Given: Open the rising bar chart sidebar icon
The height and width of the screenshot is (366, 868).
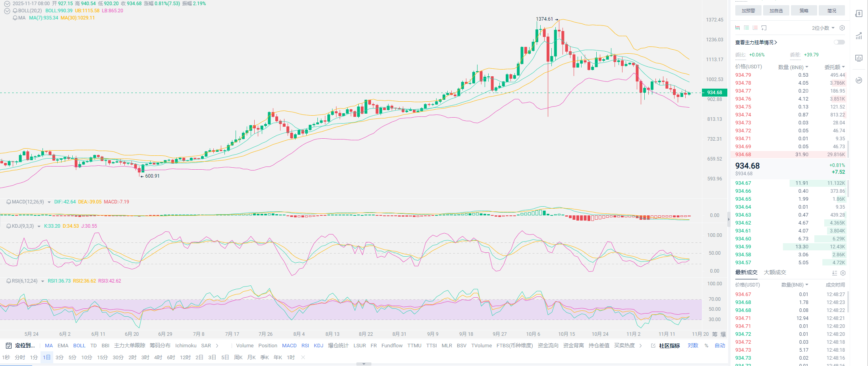Looking at the screenshot, I should [858, 36].
